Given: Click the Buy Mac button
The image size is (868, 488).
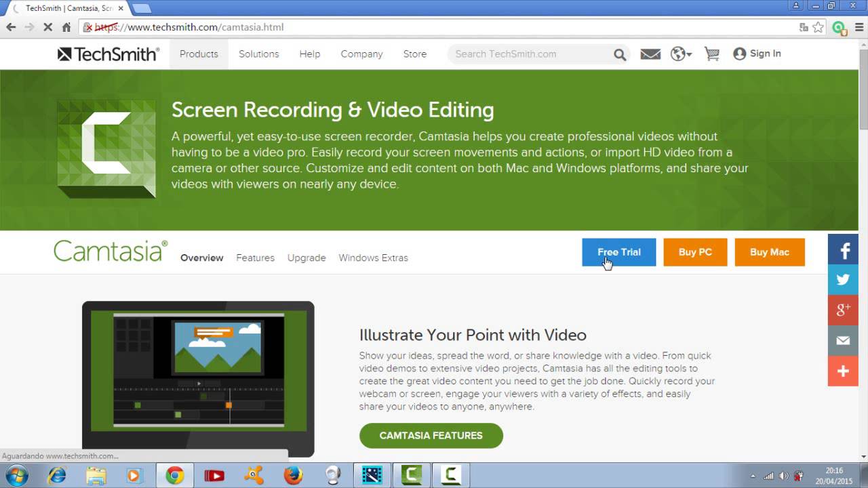Looking at the screenshot, I should point(770,252).
